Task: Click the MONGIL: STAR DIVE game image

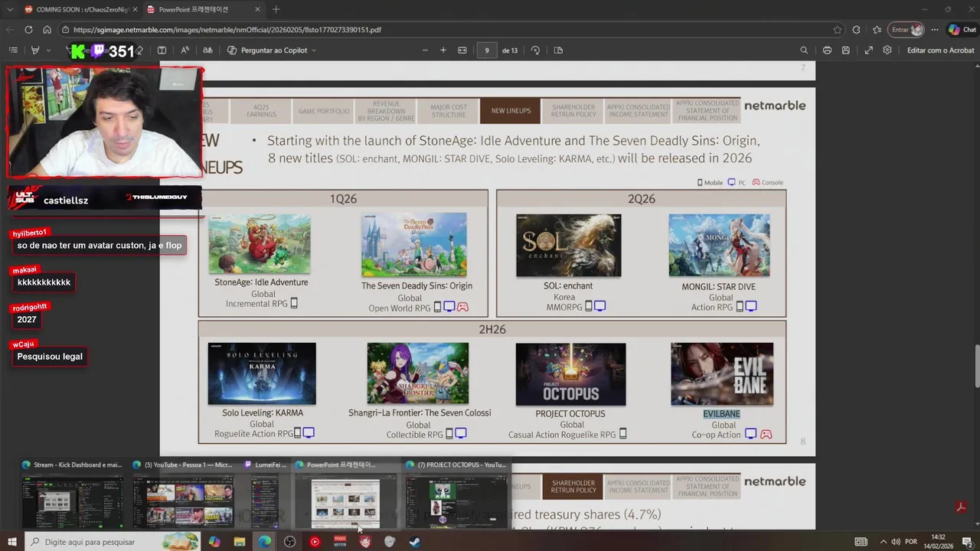Action: (x=719, y=245)
